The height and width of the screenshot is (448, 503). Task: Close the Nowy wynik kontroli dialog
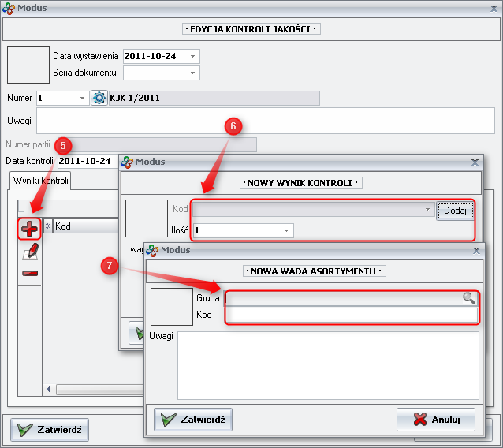[x=475, y=162]
